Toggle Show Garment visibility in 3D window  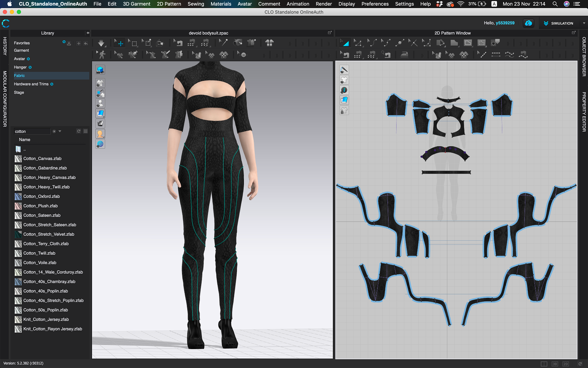point(100,83)
